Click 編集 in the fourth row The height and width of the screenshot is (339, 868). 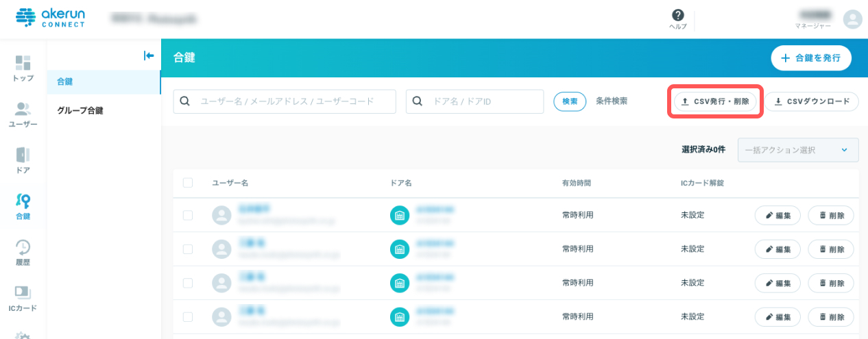(778, 317)
